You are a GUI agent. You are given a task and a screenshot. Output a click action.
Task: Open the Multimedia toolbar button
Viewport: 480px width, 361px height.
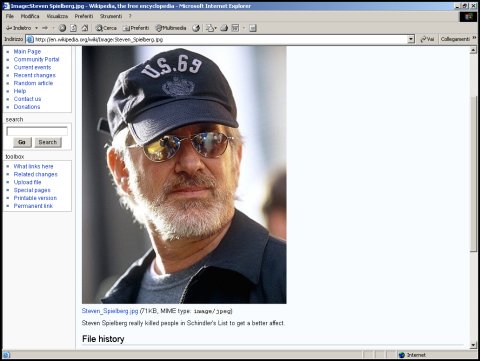pos(171,28)
